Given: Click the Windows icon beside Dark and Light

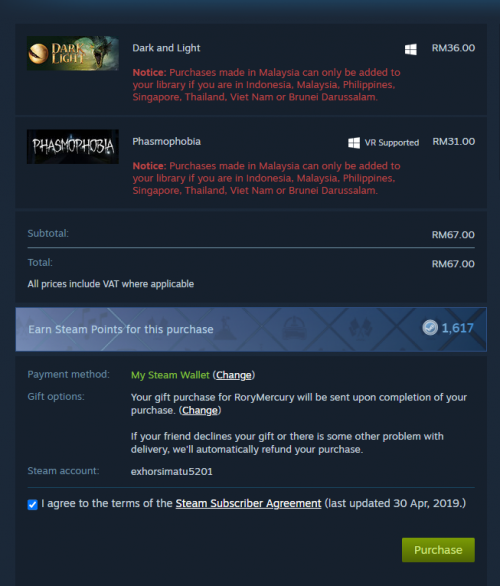Looking at the screenshot, I should (x=411, y=49).
